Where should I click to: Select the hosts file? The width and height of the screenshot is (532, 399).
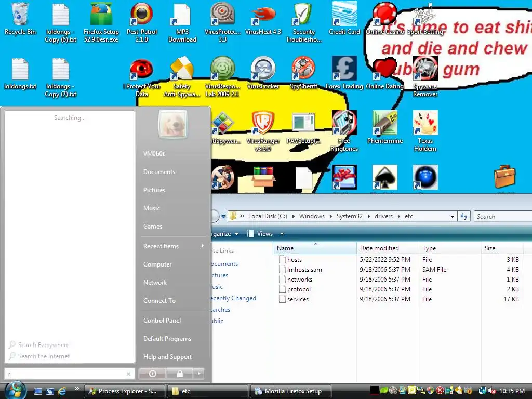(x=295, y=260)
